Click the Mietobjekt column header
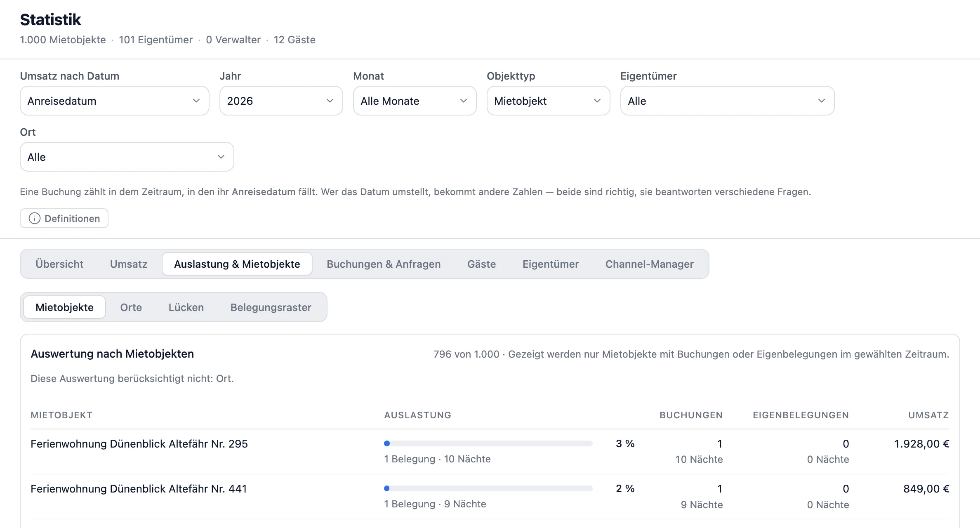The width and height of the screenshot is (980, 528). [x=61, y=415]
